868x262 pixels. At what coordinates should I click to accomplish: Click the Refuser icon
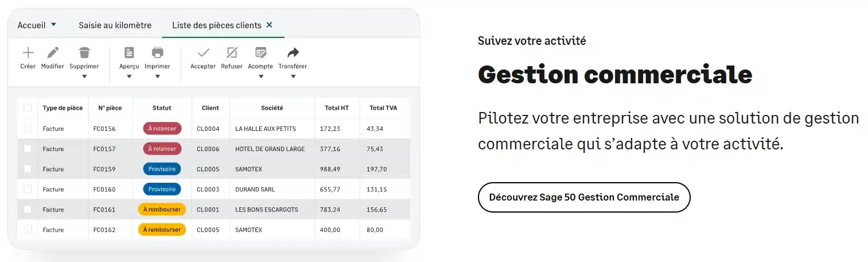tap(232, 53)
